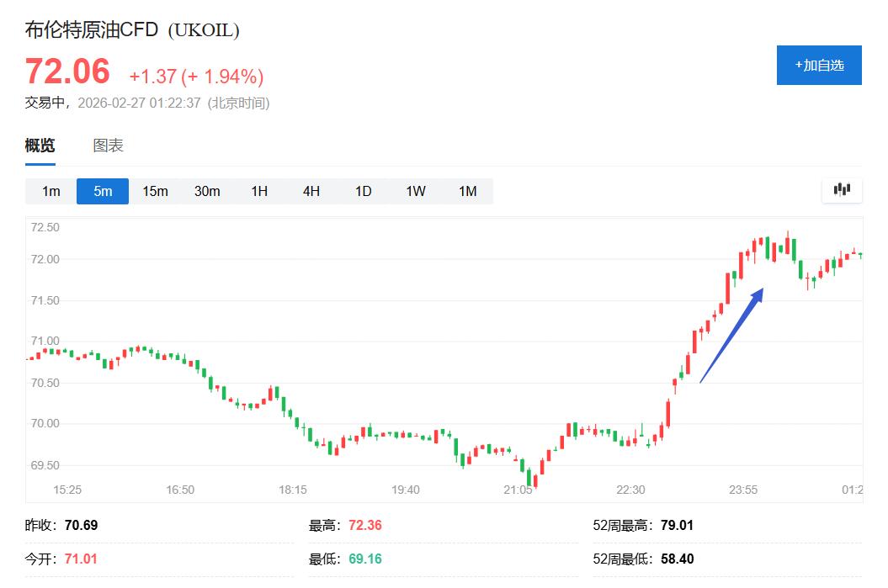Choose the 15m timeframe
The image size is (888, 588).
155,191
